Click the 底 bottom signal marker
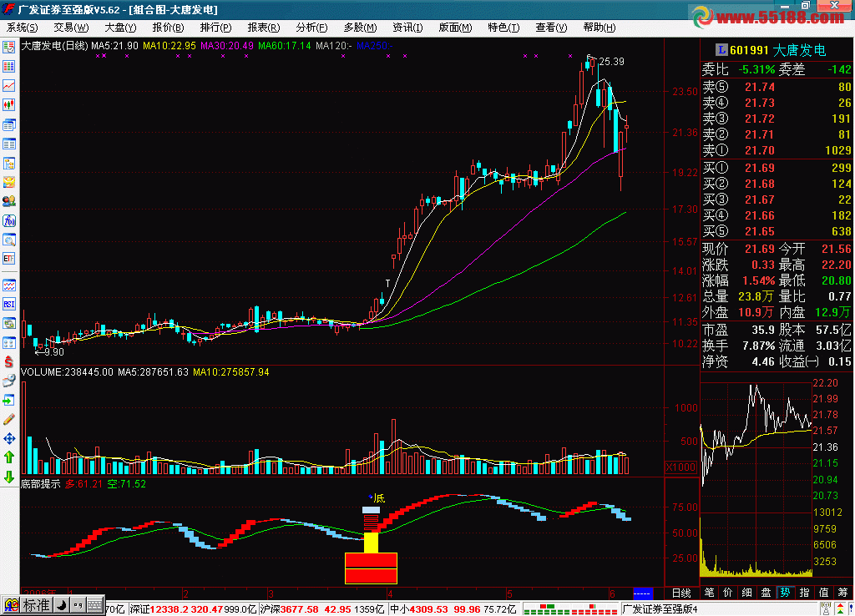Image resolution: width=855 pixels, height=616 pixels. 379,497
